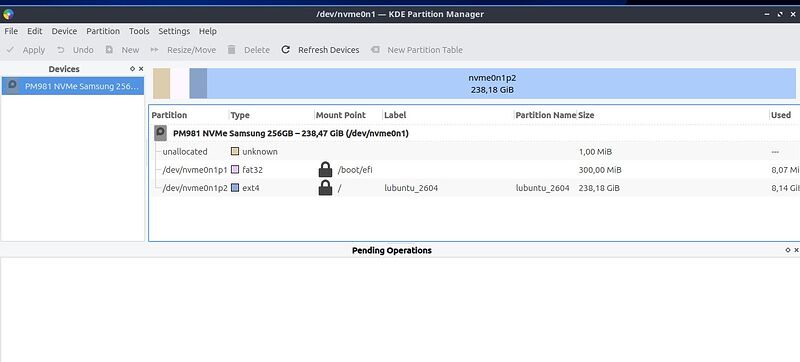
Task: Close the Devices panel
Action: pos(141,69)
